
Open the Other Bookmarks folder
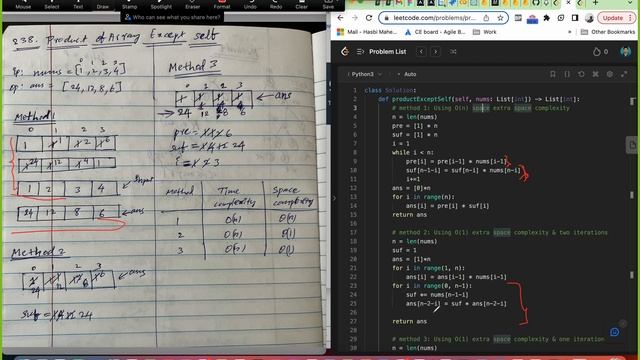(608, 32)
